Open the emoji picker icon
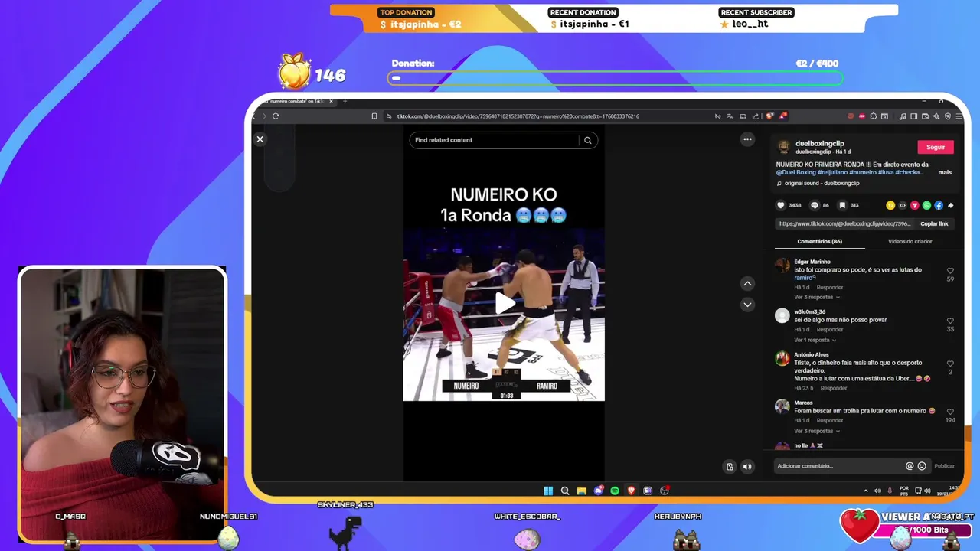The width and height of the screenshot is (980, 551). point(922,466)
